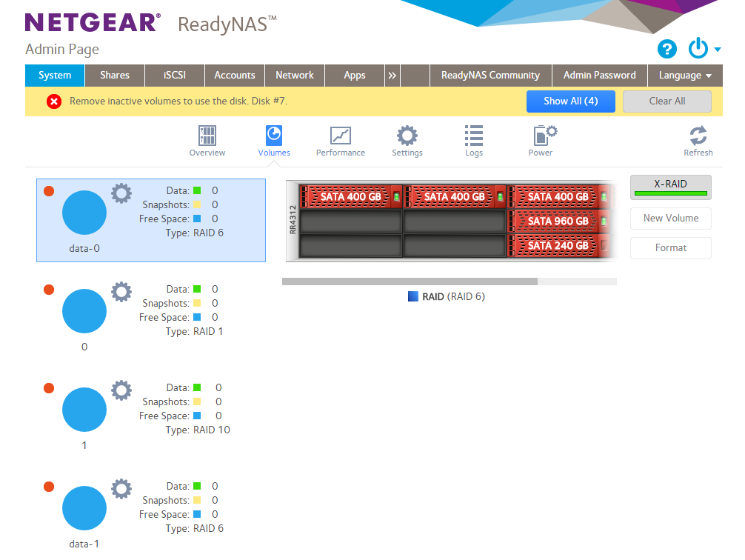Image resolution: width=745 pixels, height=560 pixels.
Task: Select middle SATA 400 GB disk
Action: click(x=455, y=196)
